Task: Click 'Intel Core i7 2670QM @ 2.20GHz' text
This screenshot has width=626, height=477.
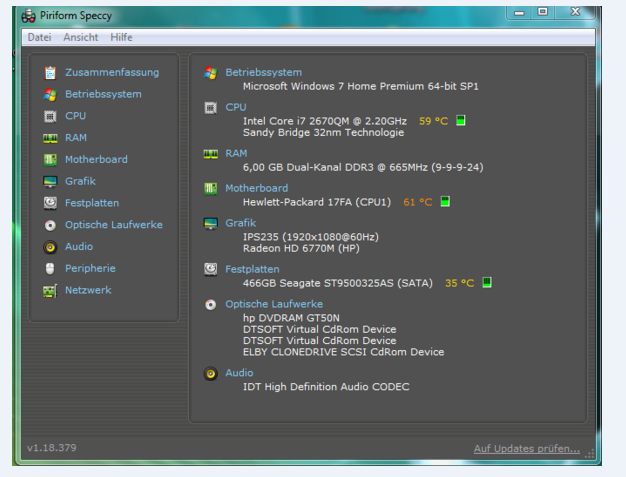Action: click(325, 121)
